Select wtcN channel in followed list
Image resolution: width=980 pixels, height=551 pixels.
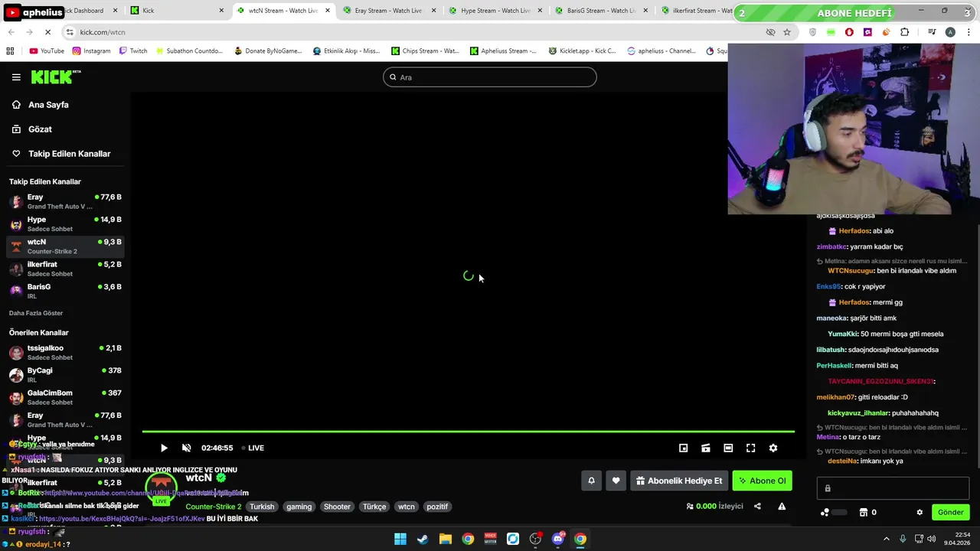click(65, 246)
